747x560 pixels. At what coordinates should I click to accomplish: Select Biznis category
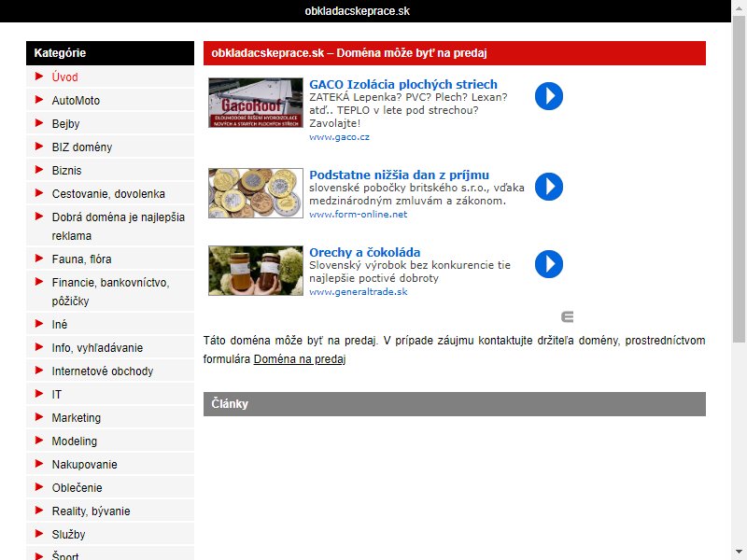point(66,171)
